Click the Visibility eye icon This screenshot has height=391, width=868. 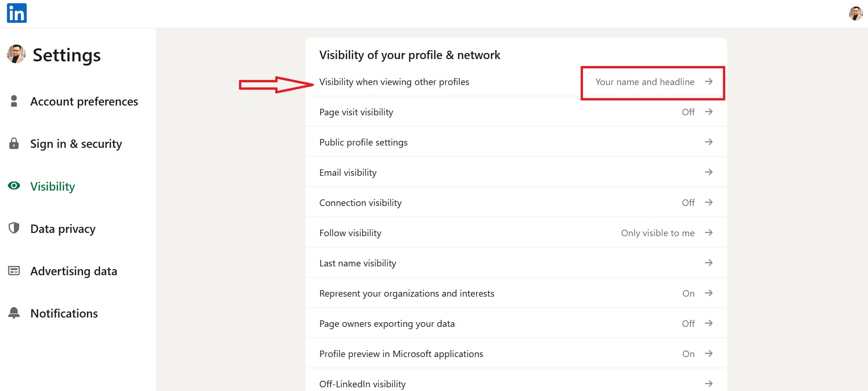(14, 186)
